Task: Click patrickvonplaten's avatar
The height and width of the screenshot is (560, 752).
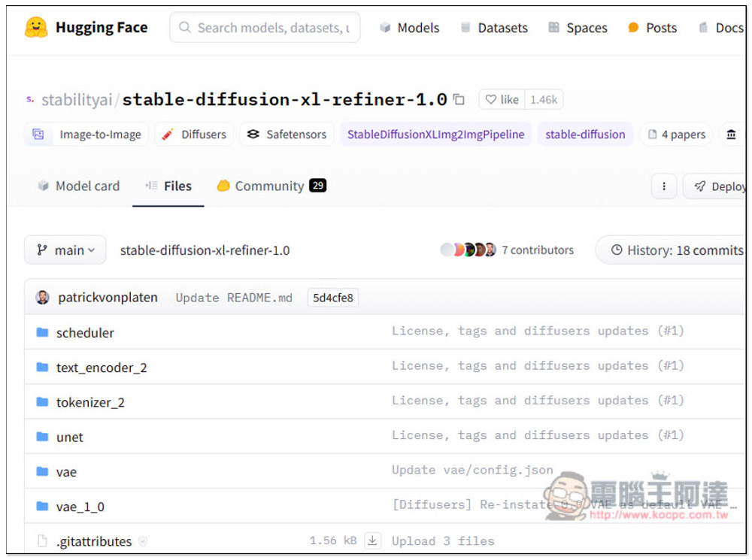Action: click(x=43, y=298)
